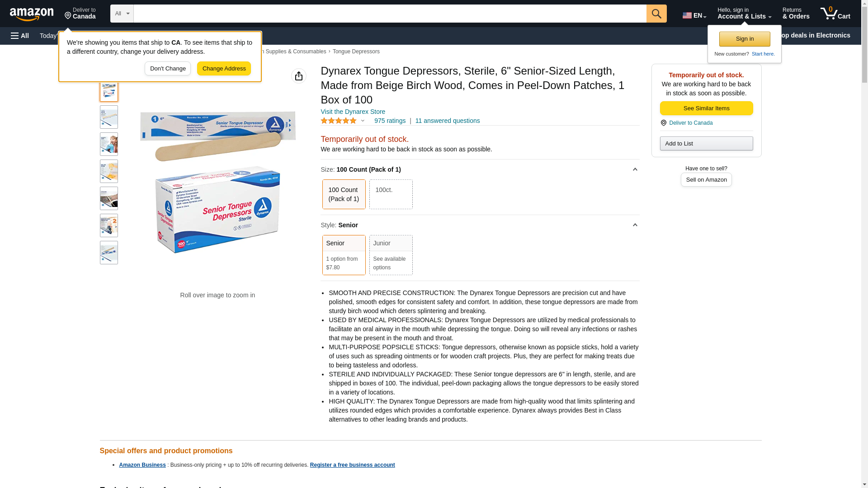Viewport: 868px width, 488px height.
Task: Open Returns & Orders
Action: tap(796, 14)
